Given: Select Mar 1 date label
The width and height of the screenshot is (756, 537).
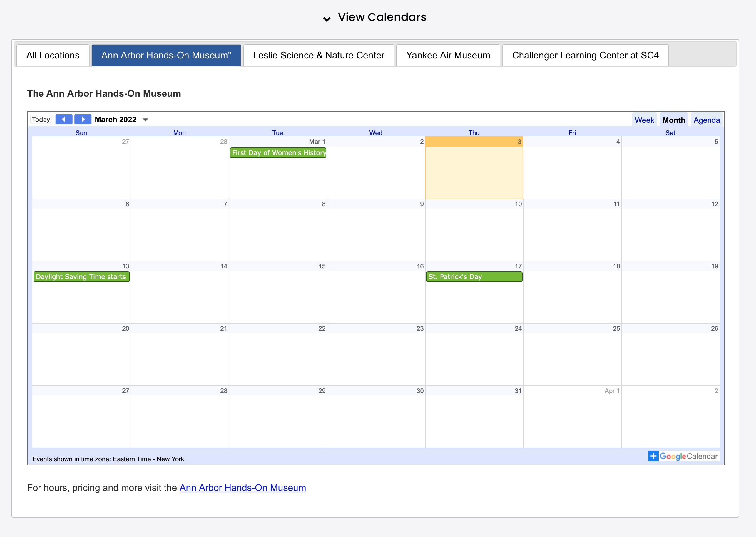Looking at the screenshot, I should click(317, 142).
